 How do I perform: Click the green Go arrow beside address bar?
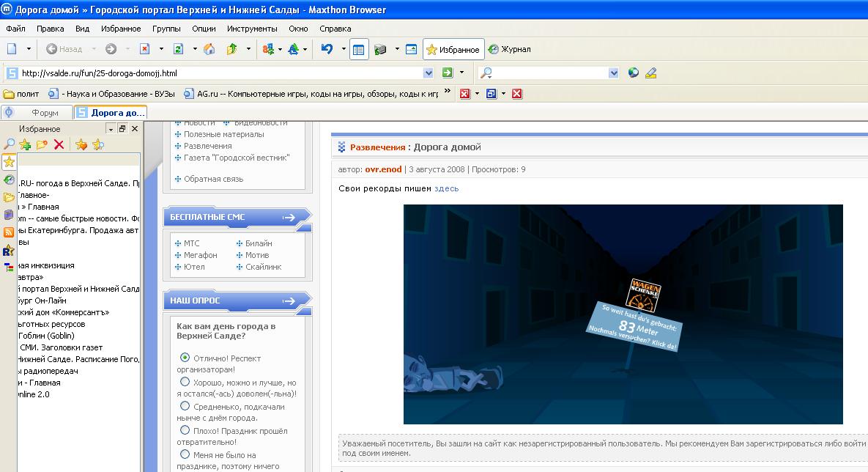click(448, 73)
